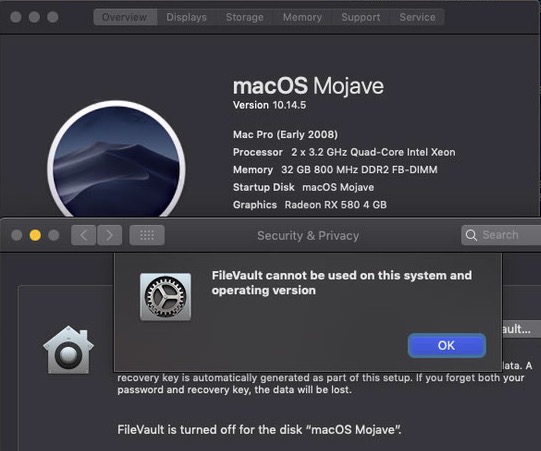Screen dimensions: 541x451
Task: Click the search magnifier icon
Action: pyautogui.click(x=471, y=235)
